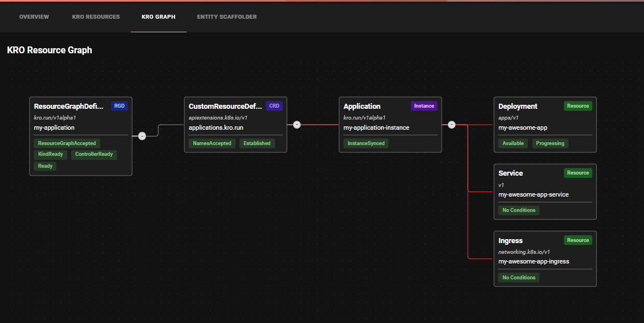Viewport: 644px width, 323px height.
Task: Collapse the Application node's children
Action: coord(451,125)
